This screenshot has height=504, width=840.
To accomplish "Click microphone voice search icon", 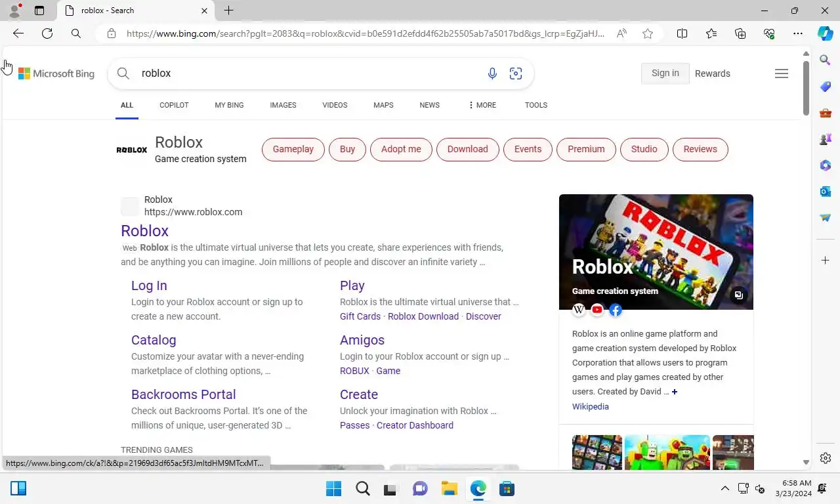I will point(492,73).
